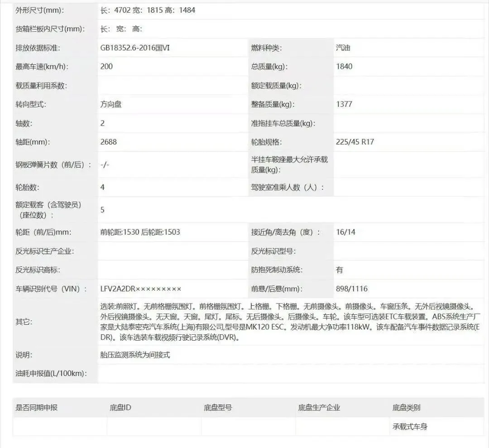489x448 pixels.
Task: Click the 轮距(前/后)mm label
Action: 43,232
